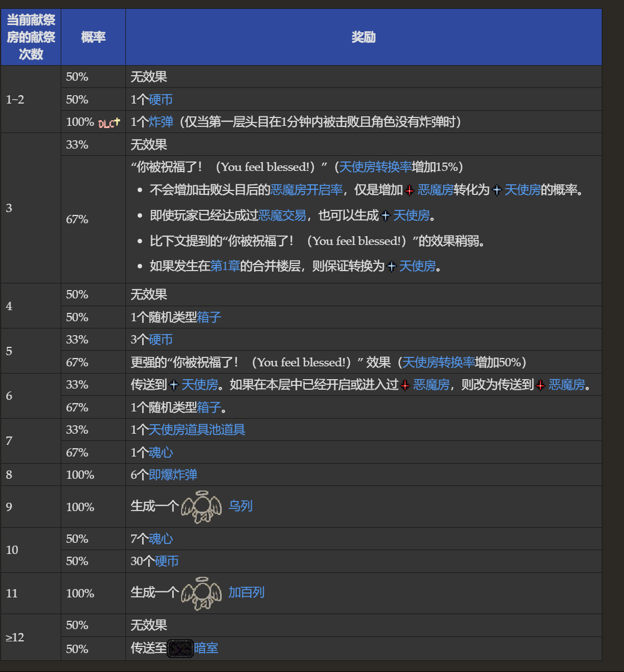Open the 炸弹 link in the 1~2 row
This screenshot has width=624, height=672.
(x=161, y=122)
